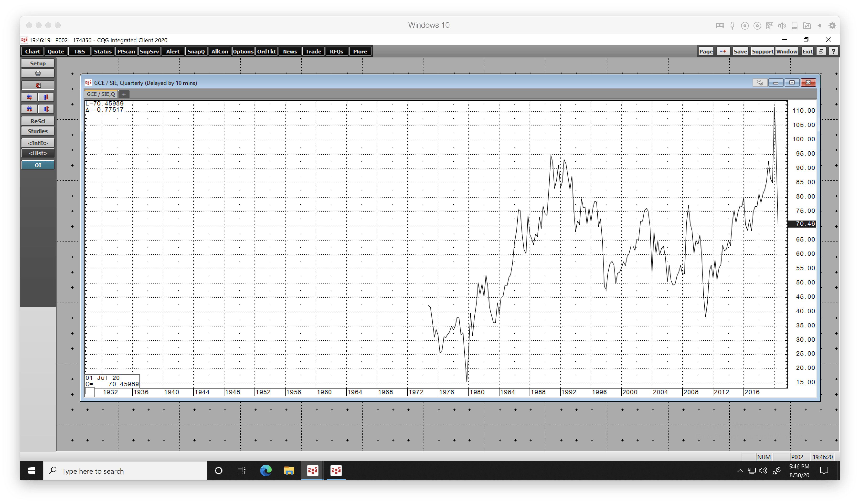This screenshot has width=860, height=504.
Task: Open File Explorer from the taskbar
Action: click(x=289, y=471)
